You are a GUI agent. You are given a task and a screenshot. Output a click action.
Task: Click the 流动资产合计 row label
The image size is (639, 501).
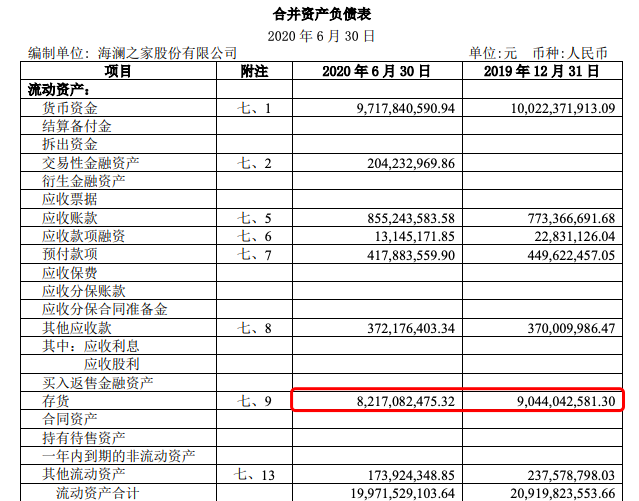97,493
